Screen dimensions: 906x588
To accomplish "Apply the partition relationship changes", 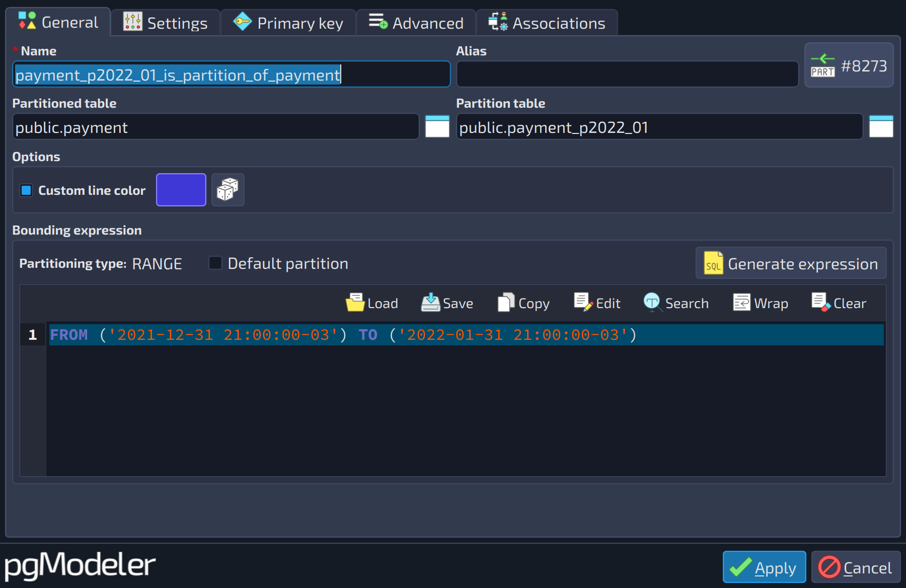I will pos(764,567).
